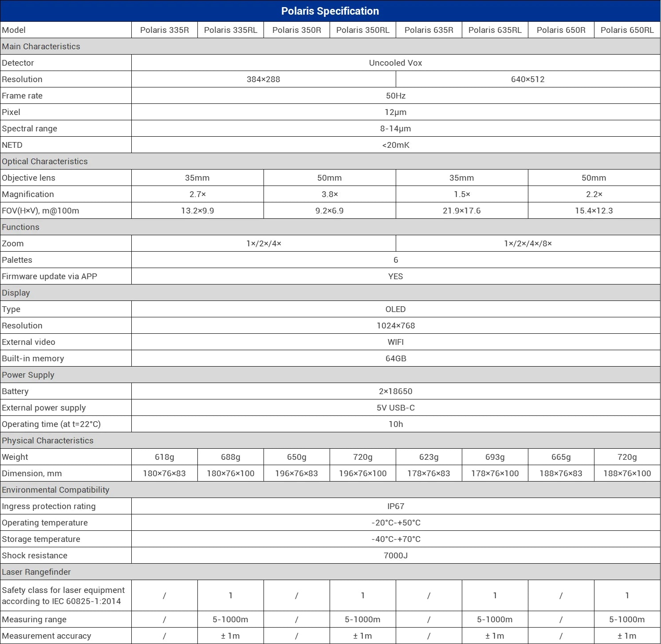Viewport: 661px width, 644px height.
Task: Click the "180×76×83" dimension cell
Action: (x=165, y=473)
